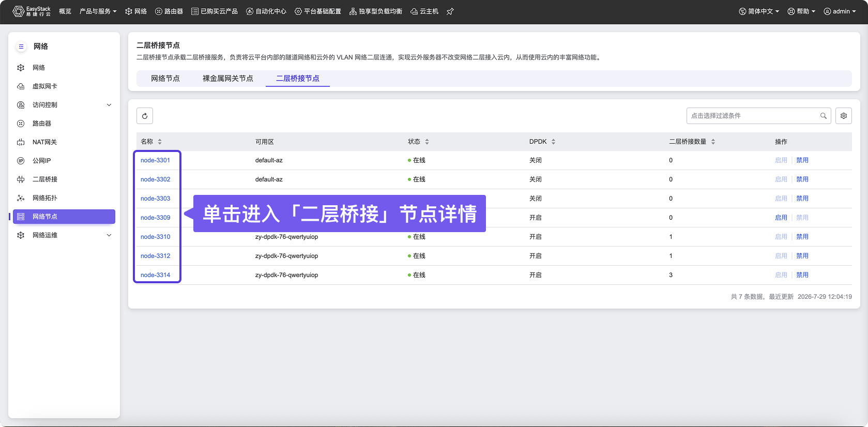868x427 pixels.
Task: Click default-az in node-3301 row
Action: (269, 160)
